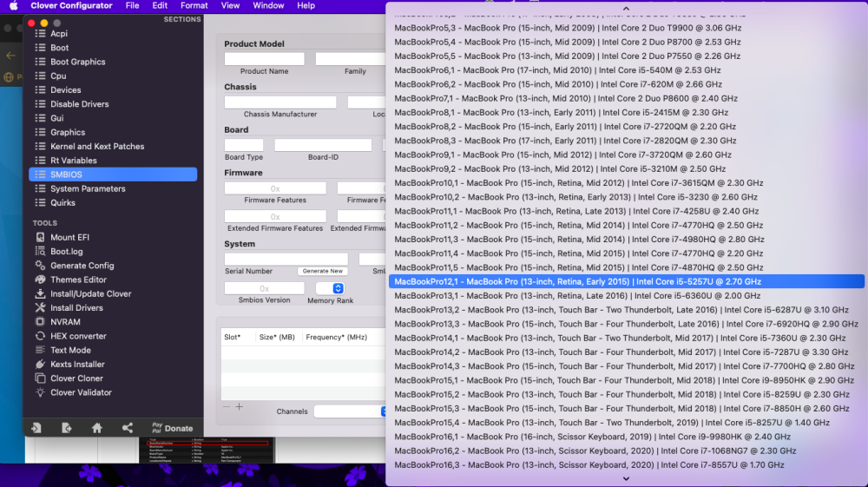Image resolution: width=868 pixels, height=487 pixels.
Task: Click Generate New serial number button
Action: tap(323, 271)
